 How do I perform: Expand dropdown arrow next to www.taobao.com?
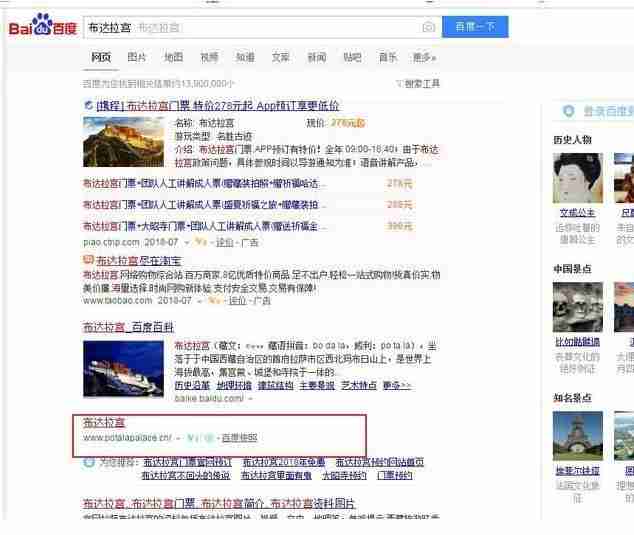tap(199, 301)
